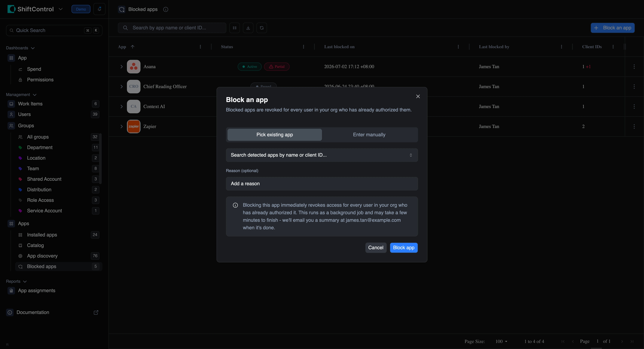Viewport: 644px width, 349px height.
Task: Expand the Context AI row
Action: (121, 107)
